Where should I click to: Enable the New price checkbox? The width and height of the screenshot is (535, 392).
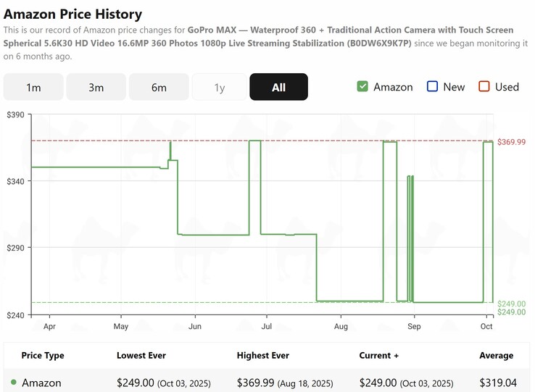(x=433, y=87)
